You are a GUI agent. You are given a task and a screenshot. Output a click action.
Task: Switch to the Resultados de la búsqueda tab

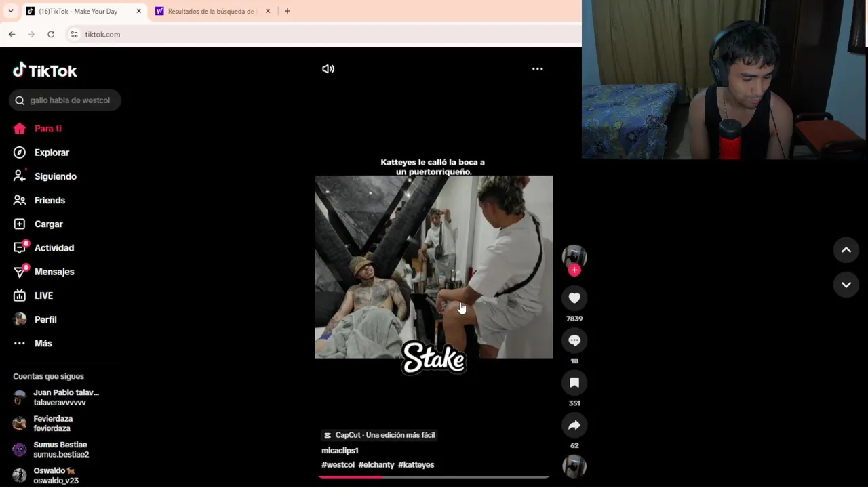pyautogui.click(x=213, y=11)
